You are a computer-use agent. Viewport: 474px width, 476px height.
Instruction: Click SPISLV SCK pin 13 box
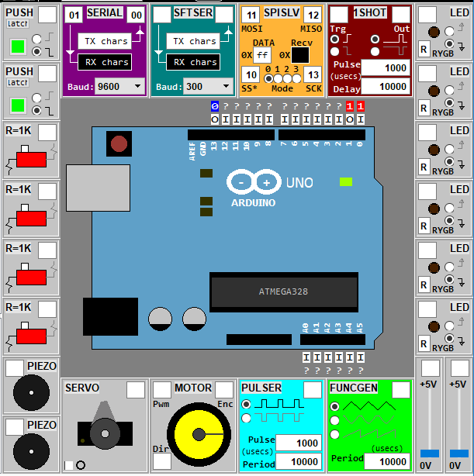tap(313, 74)
